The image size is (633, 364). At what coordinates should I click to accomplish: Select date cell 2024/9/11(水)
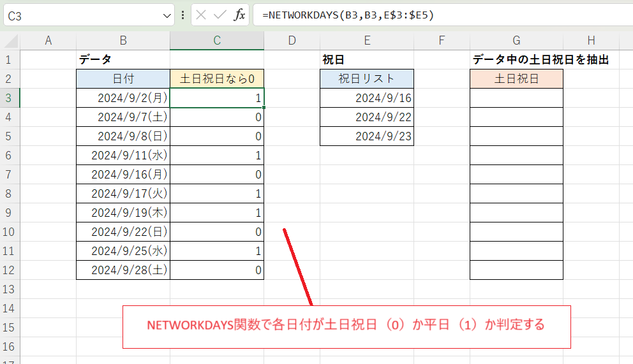(123, 155)
